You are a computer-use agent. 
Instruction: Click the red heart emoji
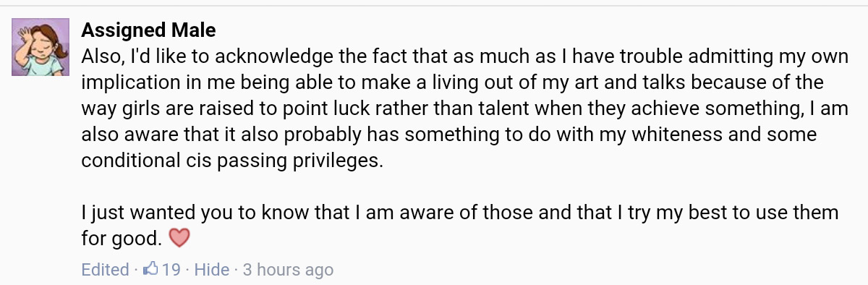tap(178, 238)
